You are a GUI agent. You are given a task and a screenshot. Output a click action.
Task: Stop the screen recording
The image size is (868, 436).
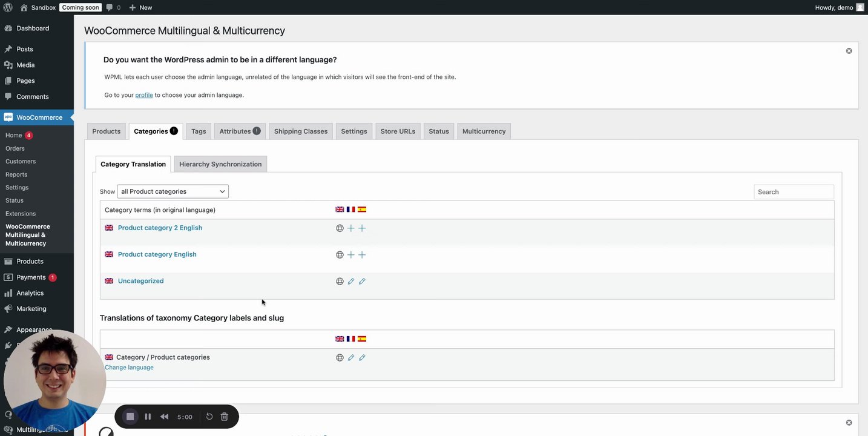click(x=130, y=417)
